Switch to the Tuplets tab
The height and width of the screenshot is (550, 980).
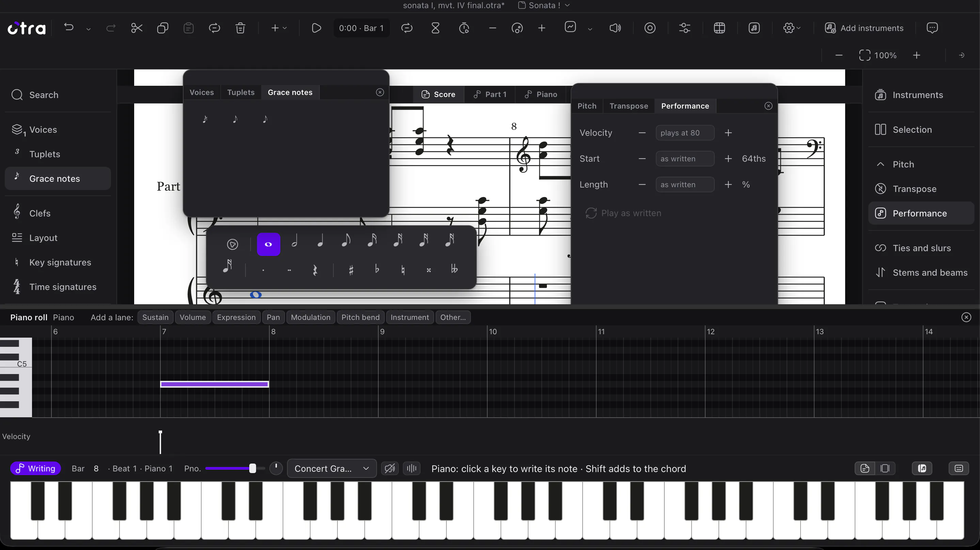[241, 93]
